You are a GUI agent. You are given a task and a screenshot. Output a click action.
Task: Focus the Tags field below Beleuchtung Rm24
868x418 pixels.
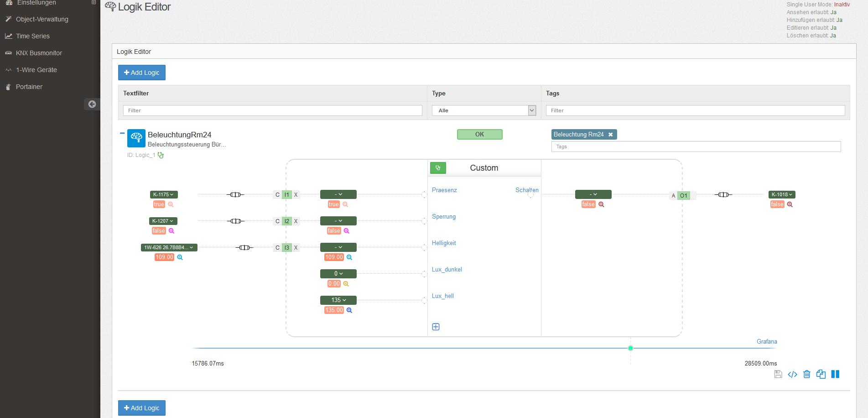[x=696, y=146]
